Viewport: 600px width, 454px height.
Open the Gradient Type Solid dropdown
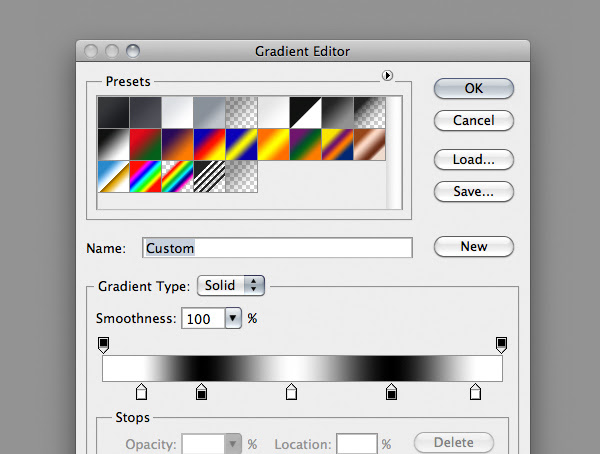[x=231, y=286]
